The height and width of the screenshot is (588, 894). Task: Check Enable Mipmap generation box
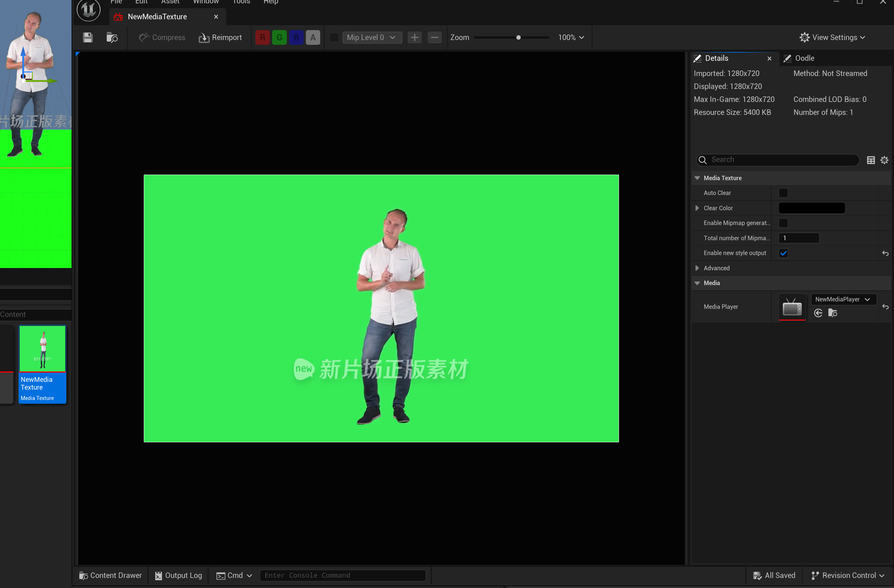[783, 223]
